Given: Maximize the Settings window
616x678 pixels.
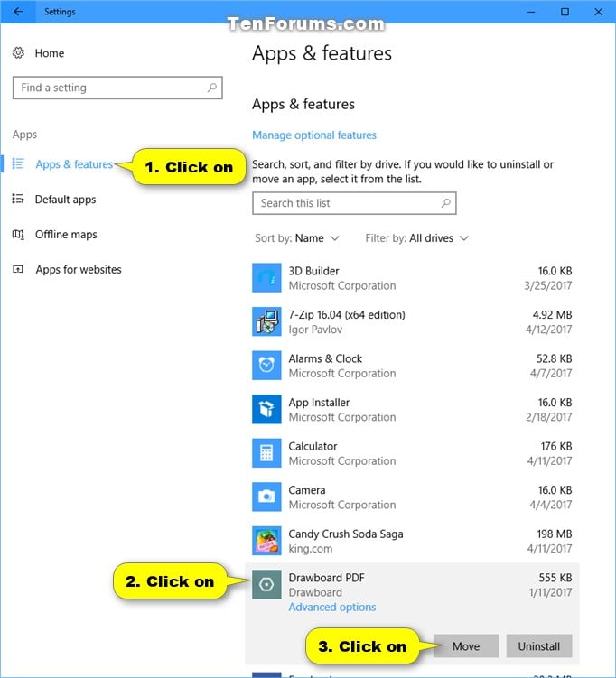Looking at the screenshot, I should (565, 12).
